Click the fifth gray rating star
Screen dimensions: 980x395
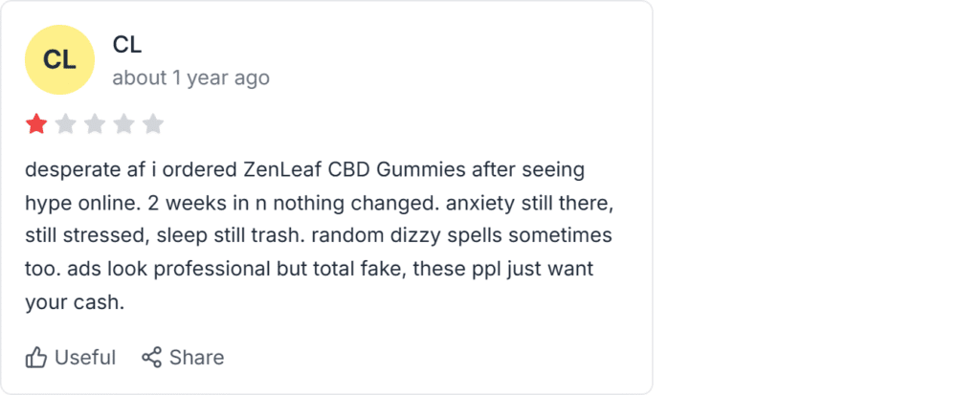(152, 124)
